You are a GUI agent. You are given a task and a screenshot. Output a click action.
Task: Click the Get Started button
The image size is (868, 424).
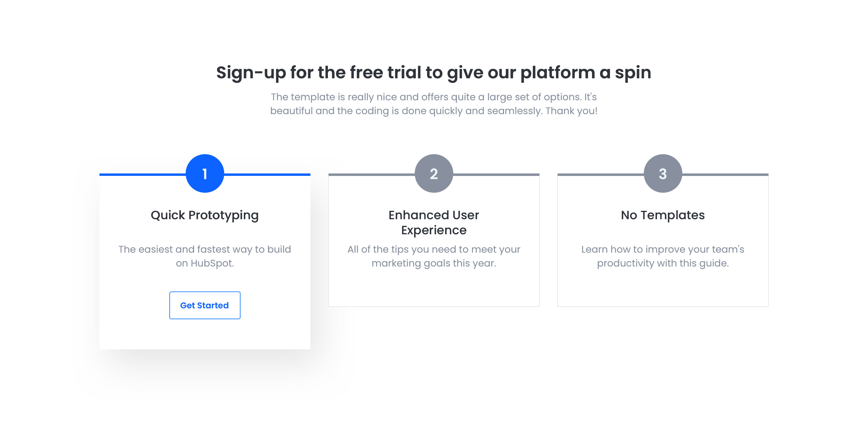[205, 305]
